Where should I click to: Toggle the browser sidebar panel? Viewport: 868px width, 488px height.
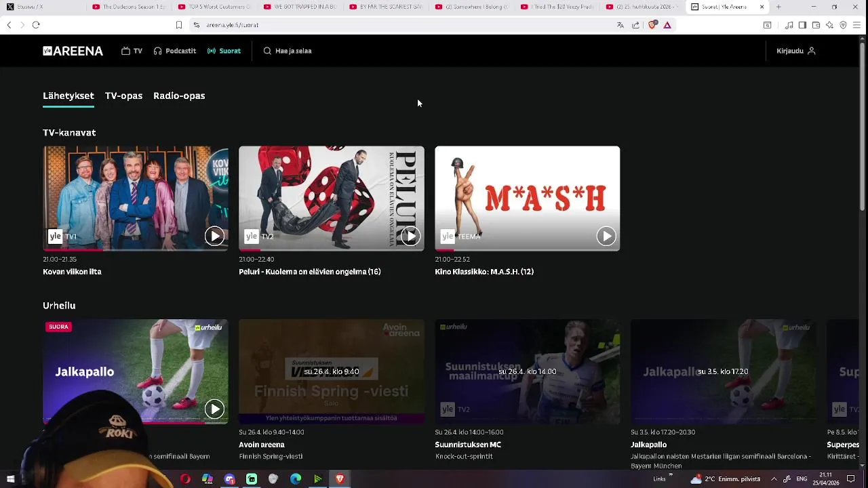802,25
